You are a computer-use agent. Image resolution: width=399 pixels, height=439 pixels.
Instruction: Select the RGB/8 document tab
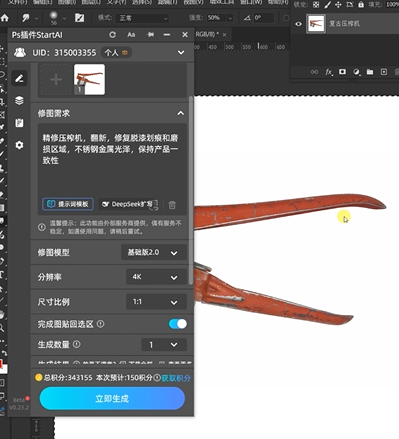click(207, 34)
